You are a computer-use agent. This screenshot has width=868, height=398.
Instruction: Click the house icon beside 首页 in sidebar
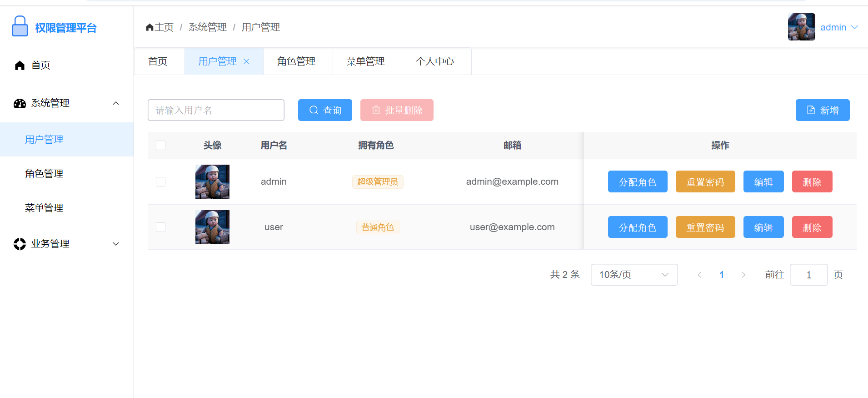click(20, 65)
